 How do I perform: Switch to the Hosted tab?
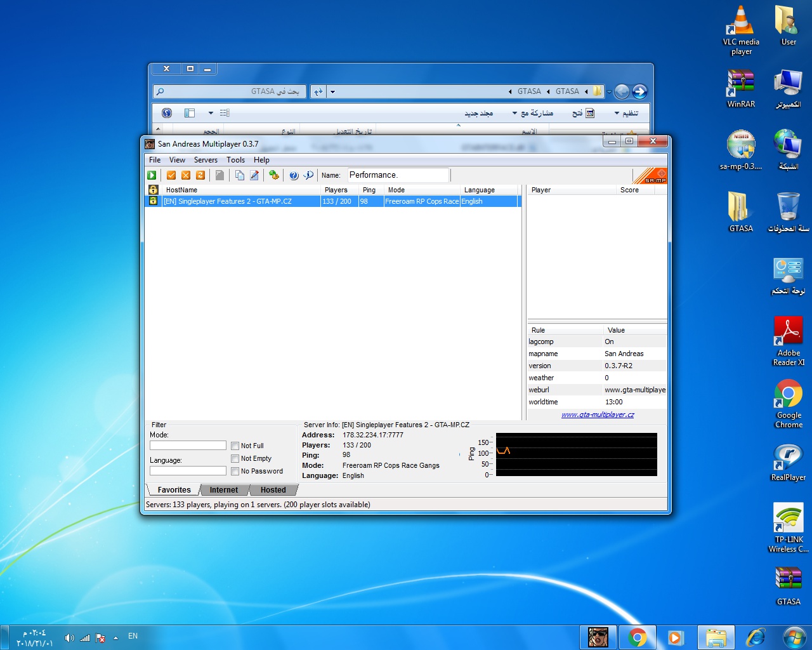click(x=273, y=490)
